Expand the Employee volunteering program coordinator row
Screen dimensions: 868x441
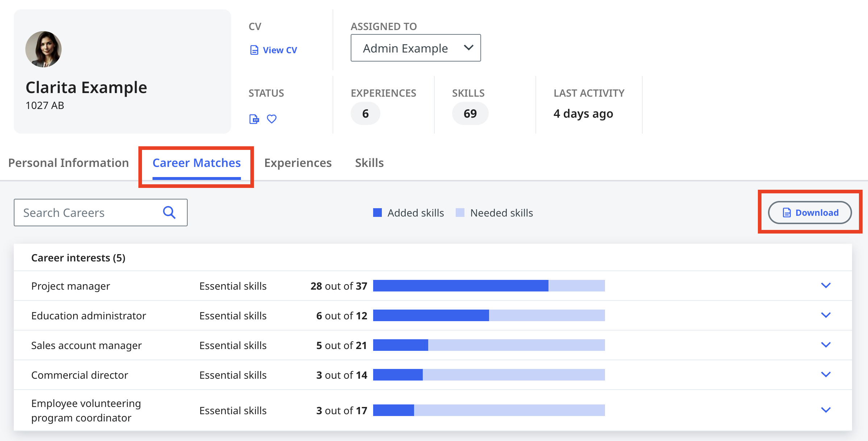[826, 410]
